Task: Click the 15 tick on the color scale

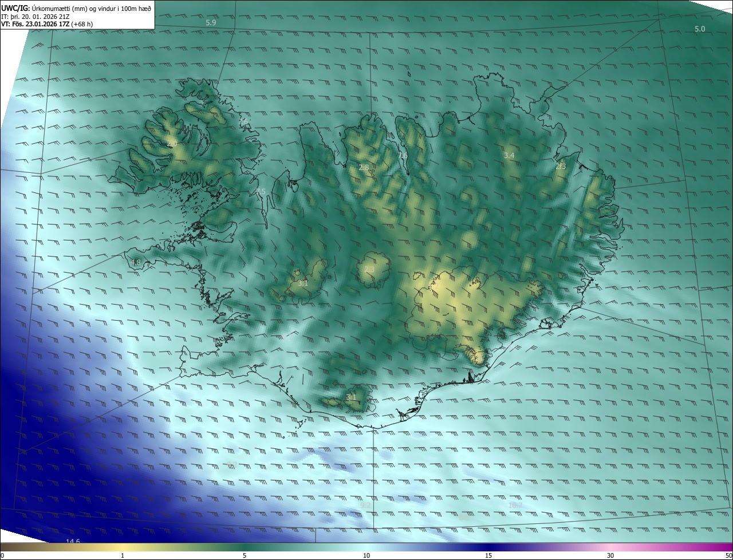Action: [488, 556]
